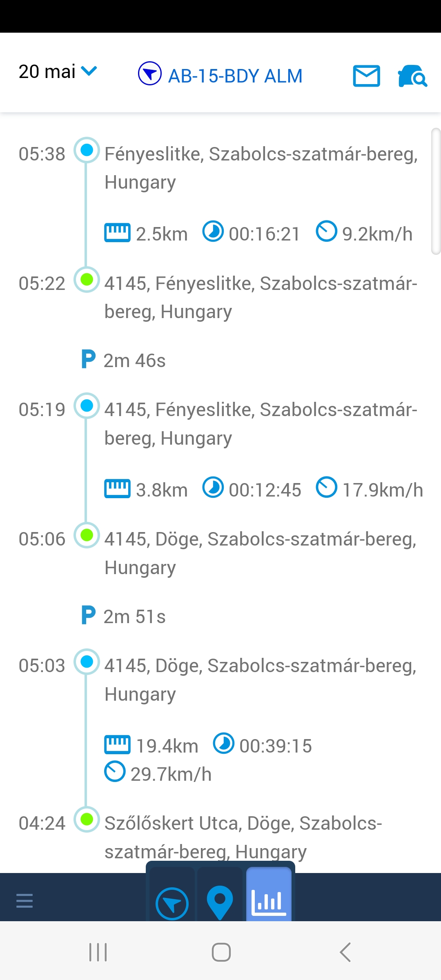Viewport: 441px width, 980px height.
Task: Open the envelope message icon
Action: tap(366, 76)
